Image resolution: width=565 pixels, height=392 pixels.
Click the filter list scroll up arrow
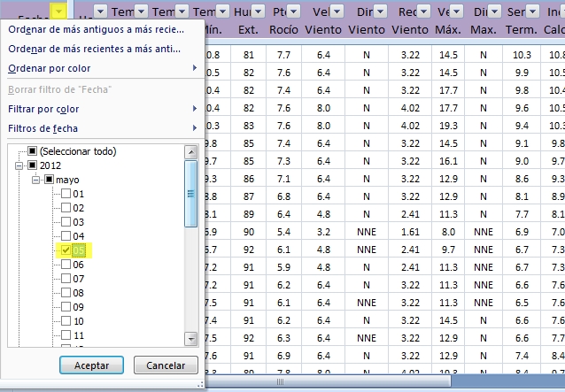[191, 152]
